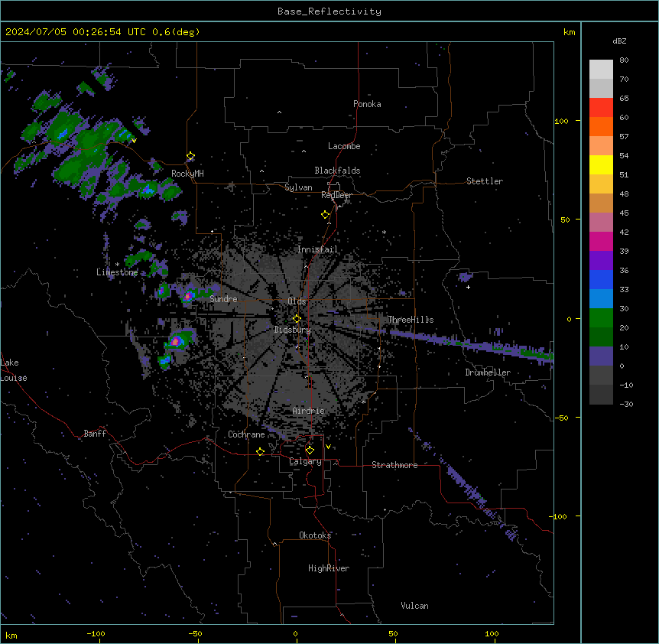Viewport: 659px width, 644px height.
Task: Select the slate purple 0–10 dBZ swatch
Action: pos(601,356)
